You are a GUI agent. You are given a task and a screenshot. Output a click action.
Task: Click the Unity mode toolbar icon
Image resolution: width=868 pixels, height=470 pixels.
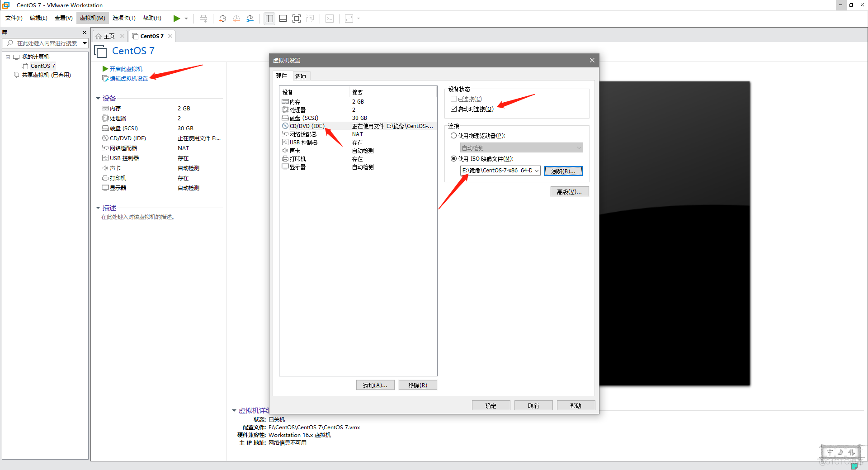(310, 19)
